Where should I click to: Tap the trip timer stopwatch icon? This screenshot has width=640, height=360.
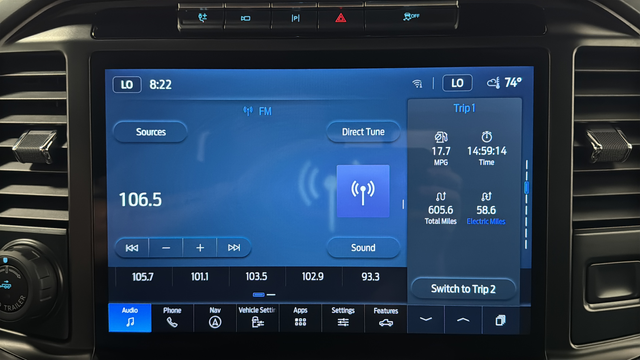click(487, 137)
